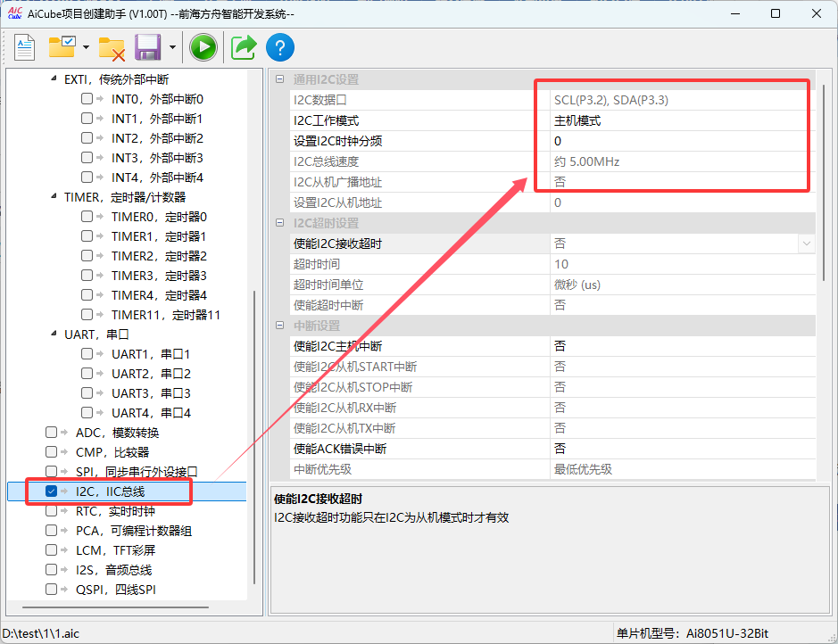Click the 单片机型号 Ai8051U-32Bit status text

click(x=693, y=633)
